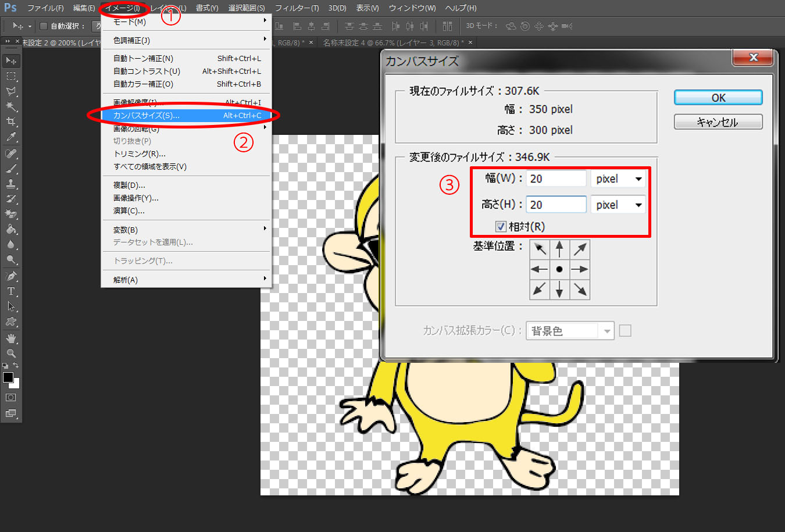Select the Rectangular Marquee tool
The width and height of the screenshot is (785, 532).
pyautogui.click(x=11, y=76)
